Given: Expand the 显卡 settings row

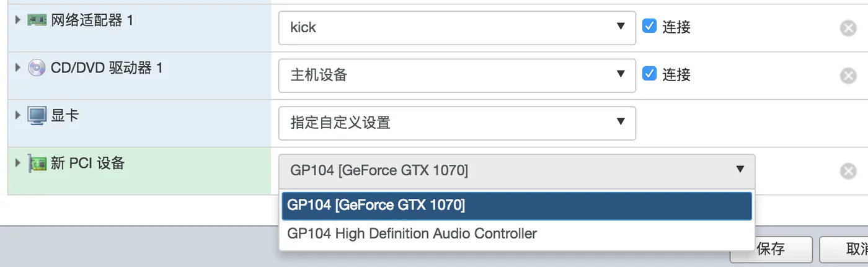Looking at the screenshot, I should [x=18, y=115].
